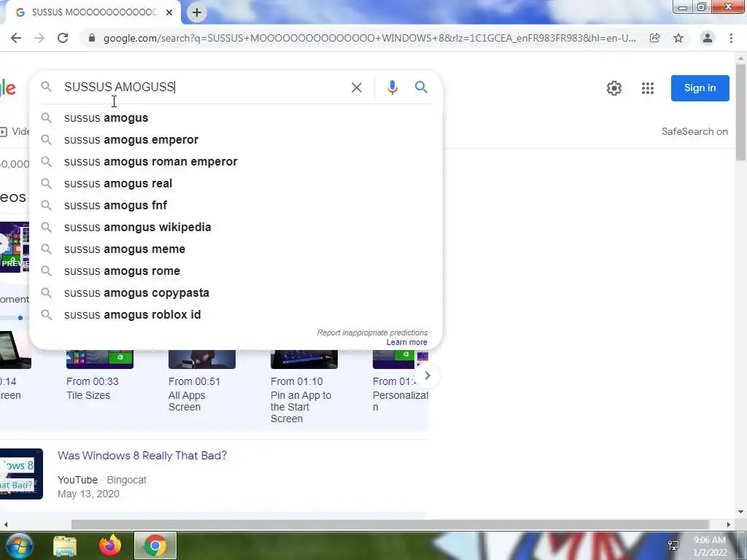Select sussus amogus copypasta suggestion
747x560 pixels.
[236, 293]
